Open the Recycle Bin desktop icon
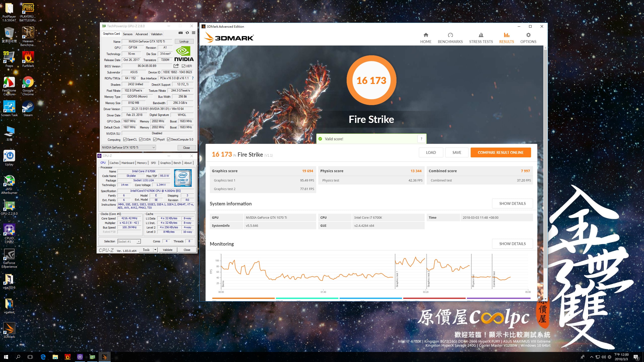Image resolution: width=644 pixels, height=362 pixels. click(x=9, y=35)
